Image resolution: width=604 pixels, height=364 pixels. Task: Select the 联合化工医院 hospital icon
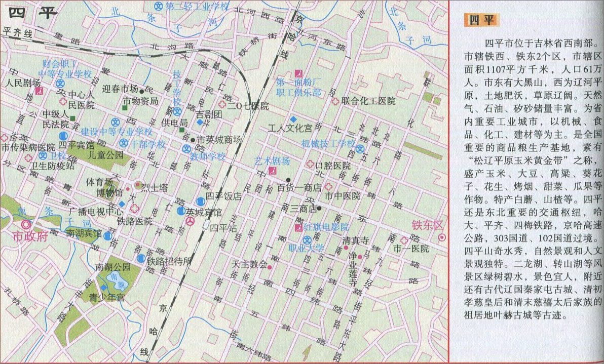(x=335, y=101)
